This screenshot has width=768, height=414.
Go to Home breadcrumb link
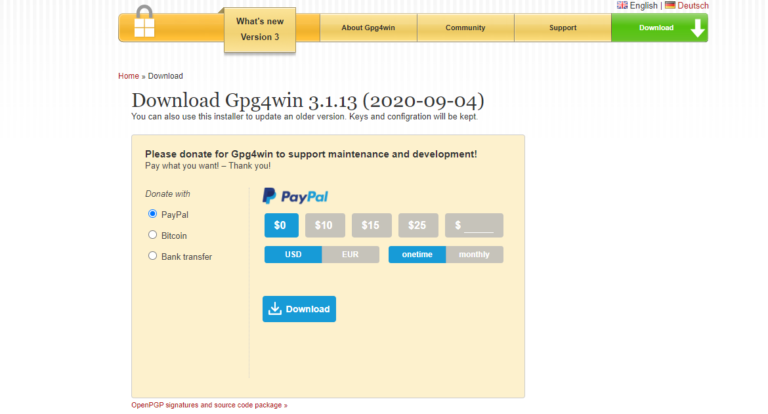point(128,76)
